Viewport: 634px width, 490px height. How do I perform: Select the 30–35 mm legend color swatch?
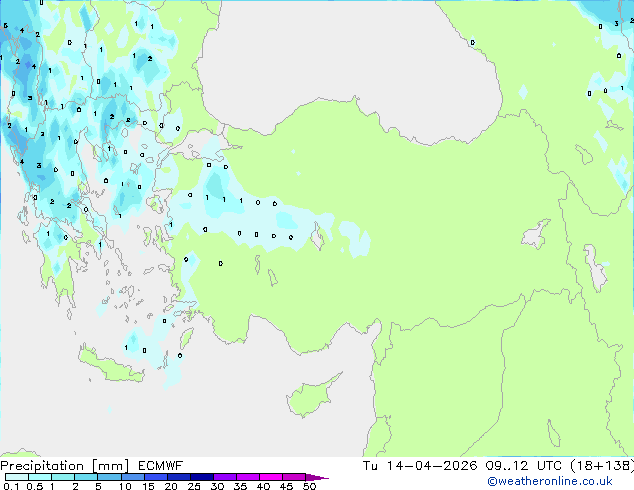tap(225, 477)
